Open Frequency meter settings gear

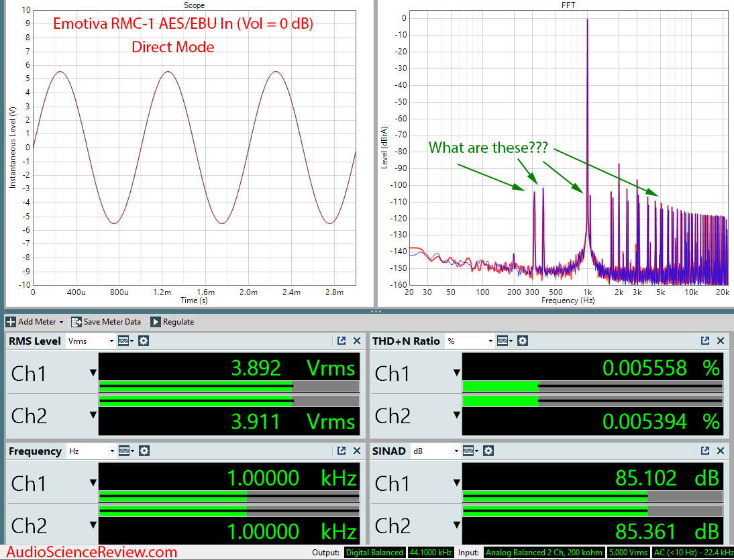tap(144, 451)
